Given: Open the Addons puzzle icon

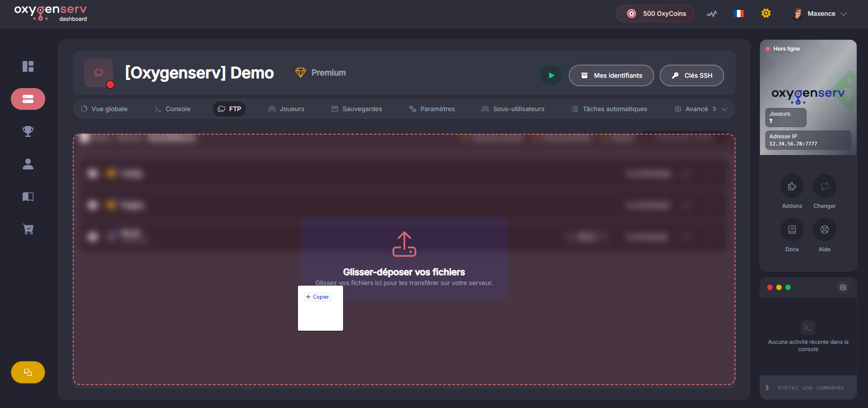Looking at the screenshot, I should tap(792, 186).
